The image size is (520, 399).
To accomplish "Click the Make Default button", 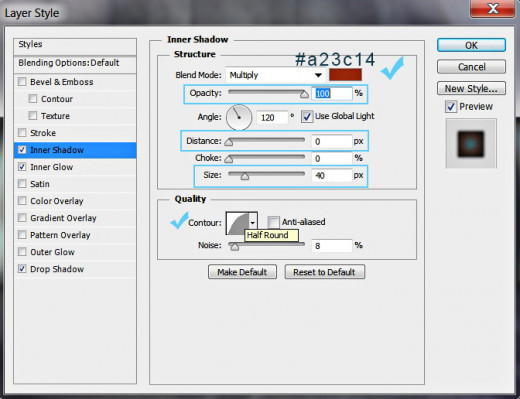I will pos(242,272).
